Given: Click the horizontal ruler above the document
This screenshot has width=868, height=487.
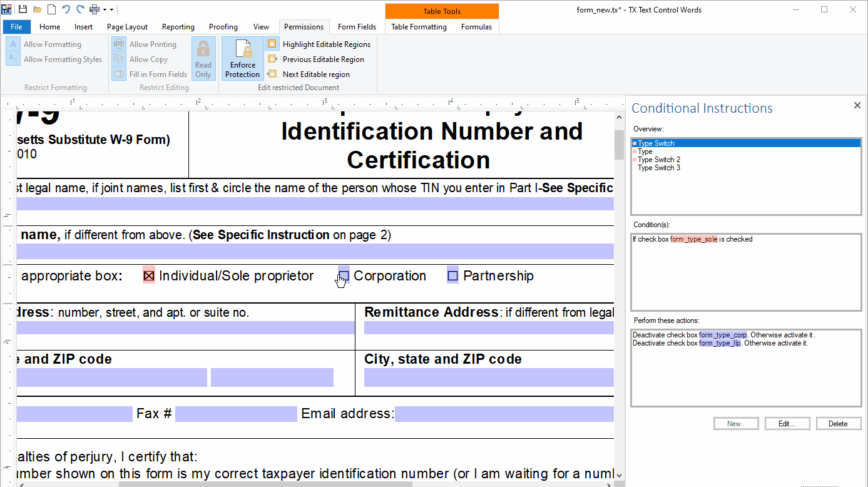Looking at the screenshot, I should tap(320, 101).
